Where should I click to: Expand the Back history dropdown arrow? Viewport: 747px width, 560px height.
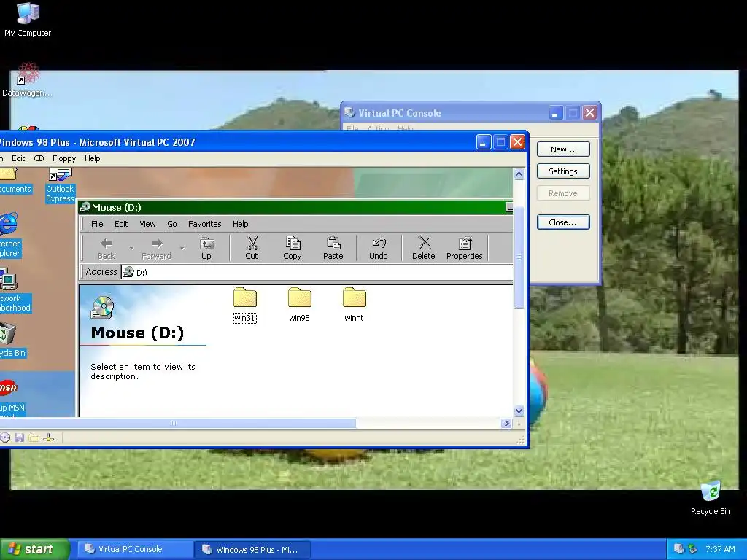tap(131, 248)
